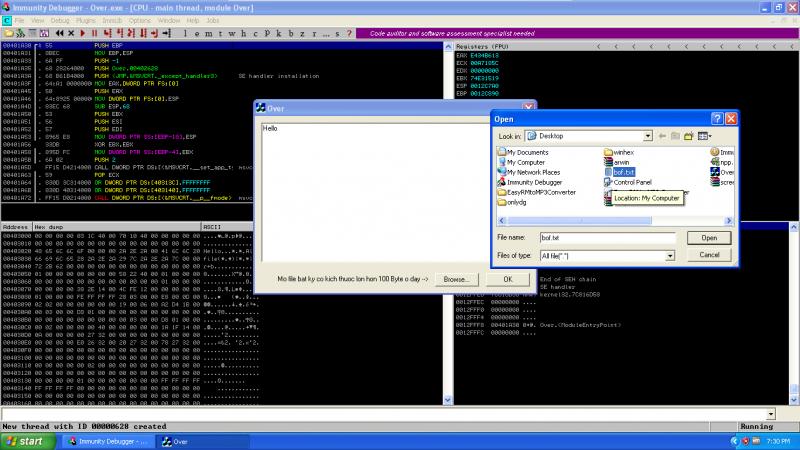
Task: Open the Options menu
Action: 139,20
